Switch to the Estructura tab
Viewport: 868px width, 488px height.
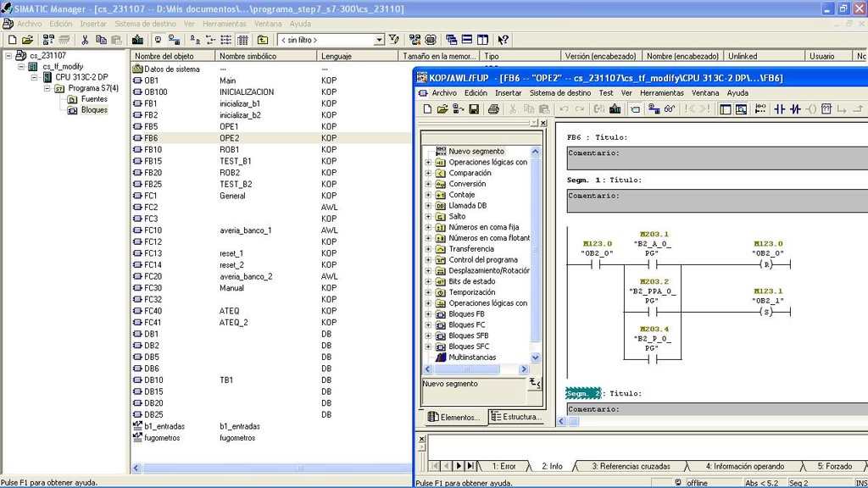(516, 417)
